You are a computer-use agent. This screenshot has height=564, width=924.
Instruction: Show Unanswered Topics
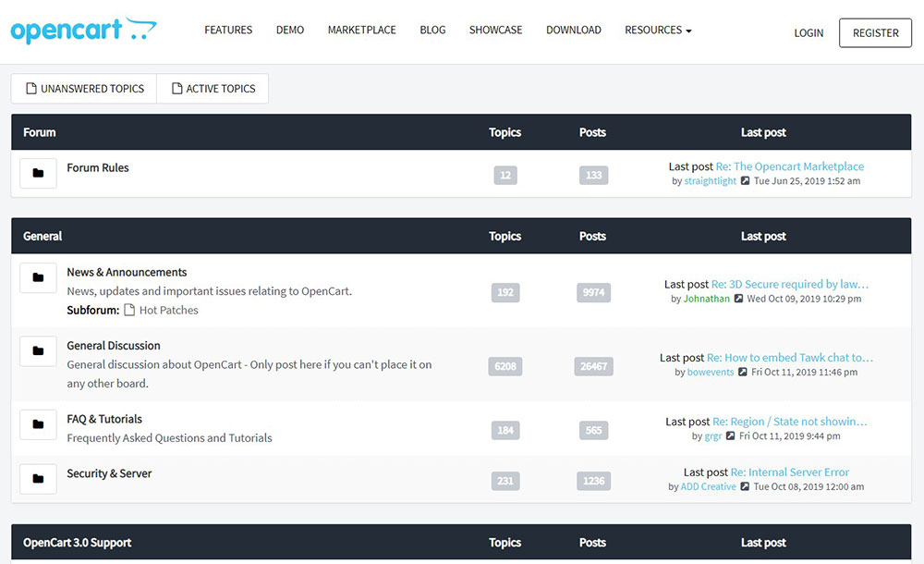(x=84, y=89)
